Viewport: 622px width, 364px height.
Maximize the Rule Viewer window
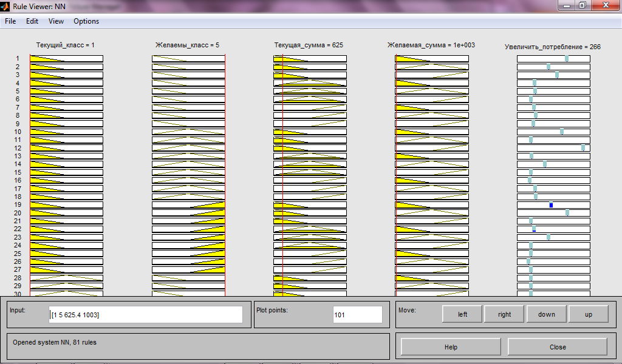coord(583,5)
